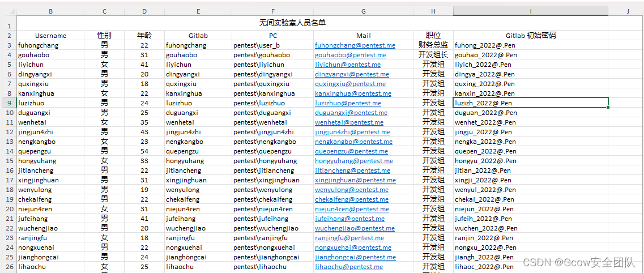
Task: Select the Mail header cell
Action: pos(364,36)
